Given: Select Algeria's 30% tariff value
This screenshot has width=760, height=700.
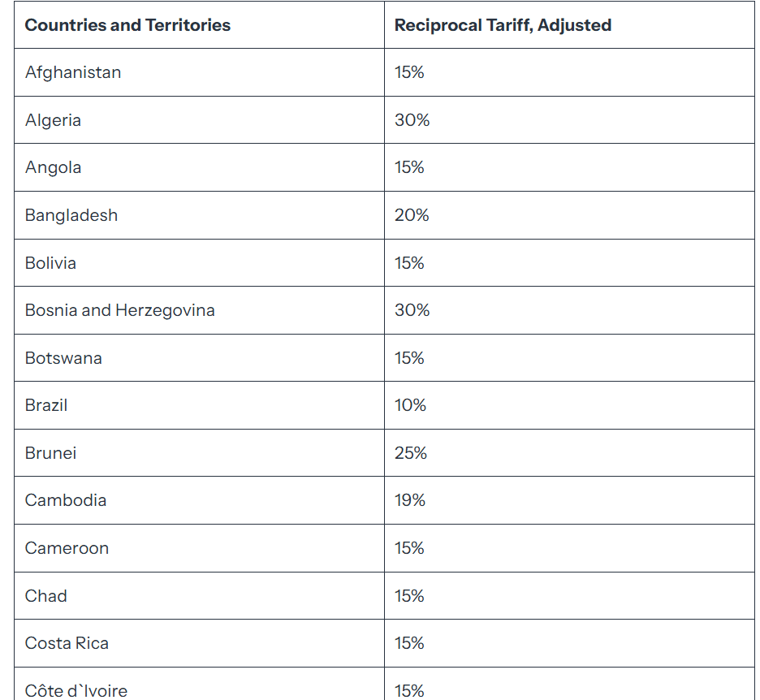Looking at the screenshot, I should (412, 120).
